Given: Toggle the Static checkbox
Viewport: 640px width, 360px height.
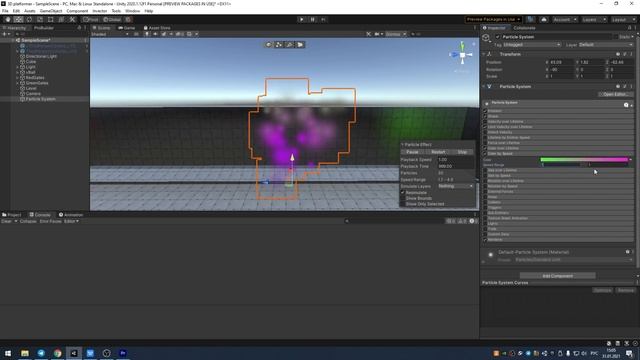Looking at the screenshot, I should [x=616, y=37].
